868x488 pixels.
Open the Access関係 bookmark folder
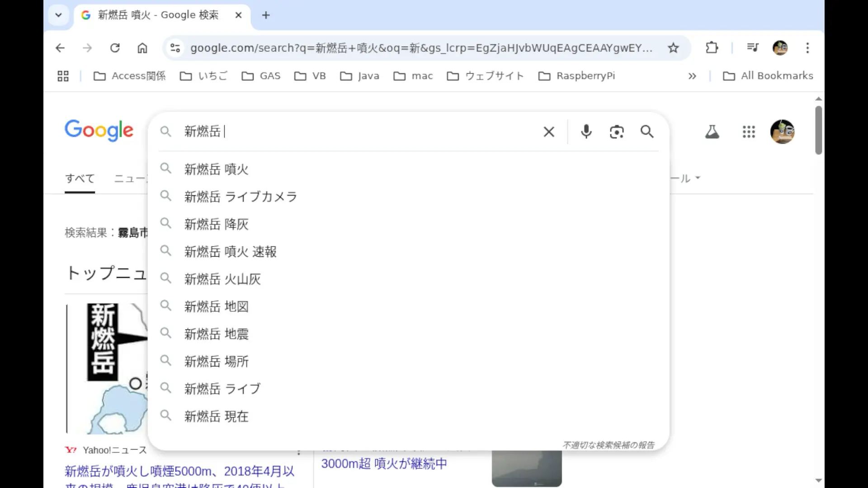tap(129, 76)
